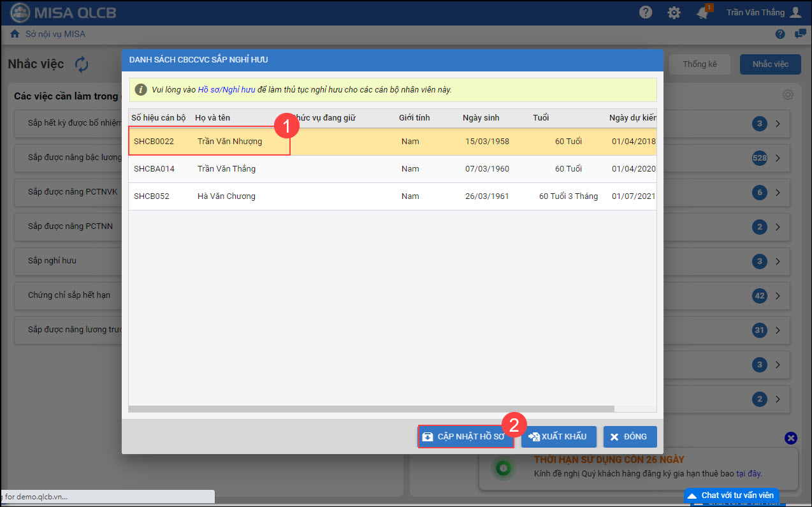Open the chat bubbles icon below header
This screenshot has height=507, width=812.
(x=800, y=34)
